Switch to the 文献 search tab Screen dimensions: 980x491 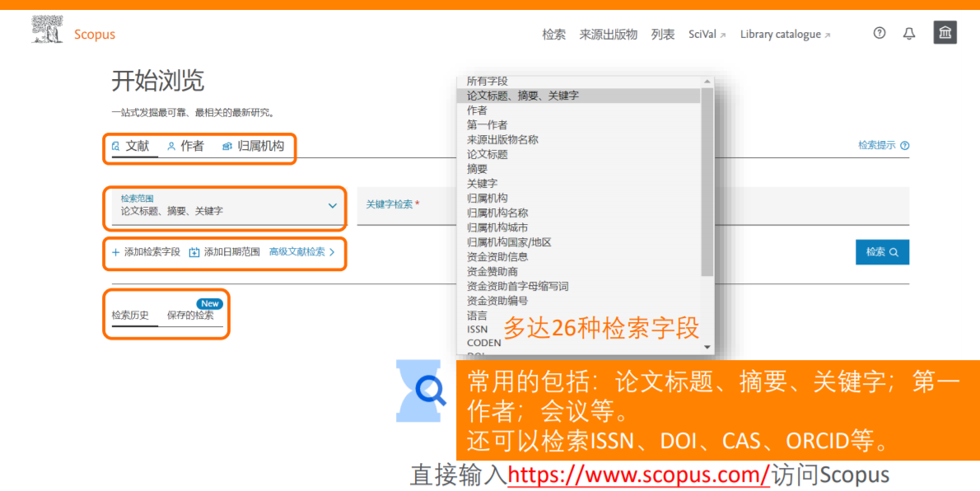[x=131, y=147]
